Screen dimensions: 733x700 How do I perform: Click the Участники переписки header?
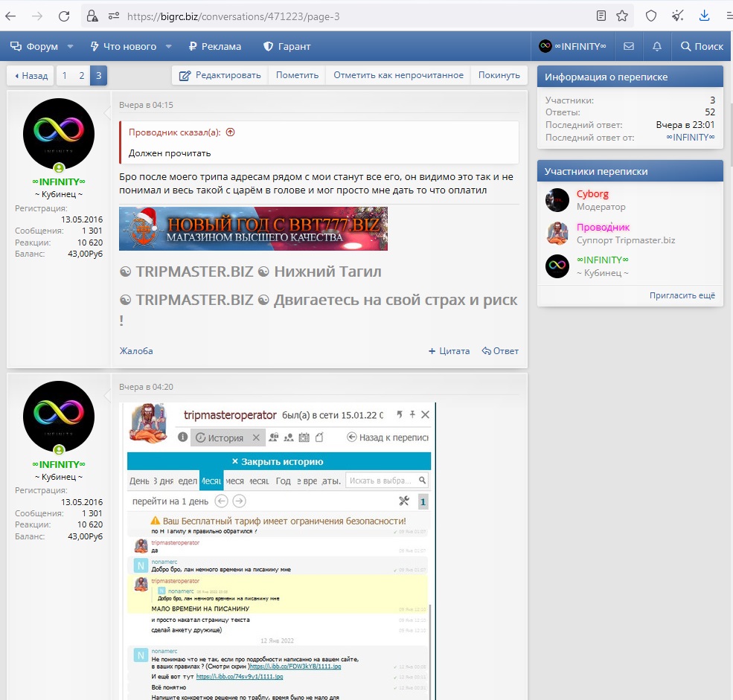(630, 172)
